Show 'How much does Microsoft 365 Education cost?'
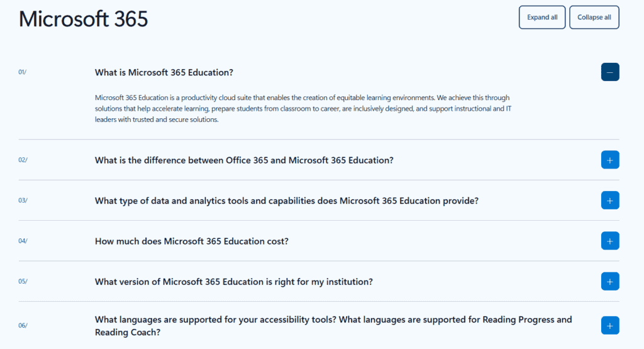The image size is (644, 349). tap(191, 241)
